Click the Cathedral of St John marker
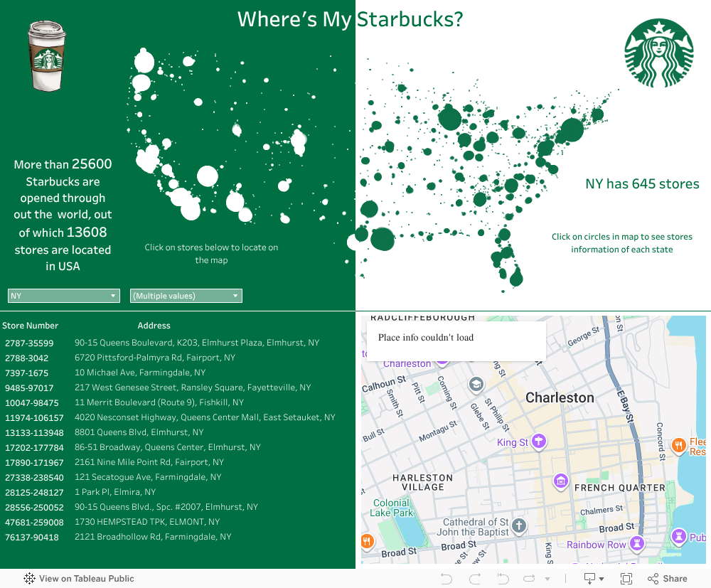 click(519, 526)
